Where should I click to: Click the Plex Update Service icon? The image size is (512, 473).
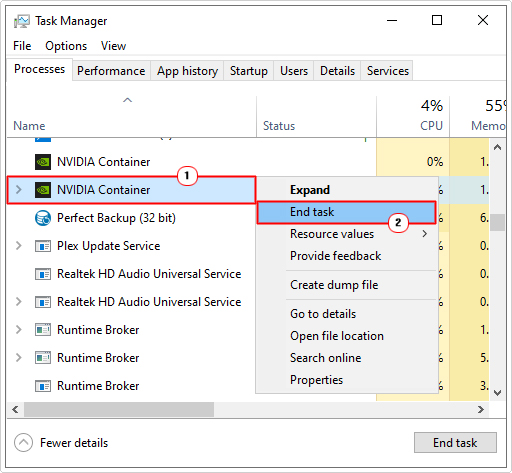pyautogui.click(x=43, y=246)
